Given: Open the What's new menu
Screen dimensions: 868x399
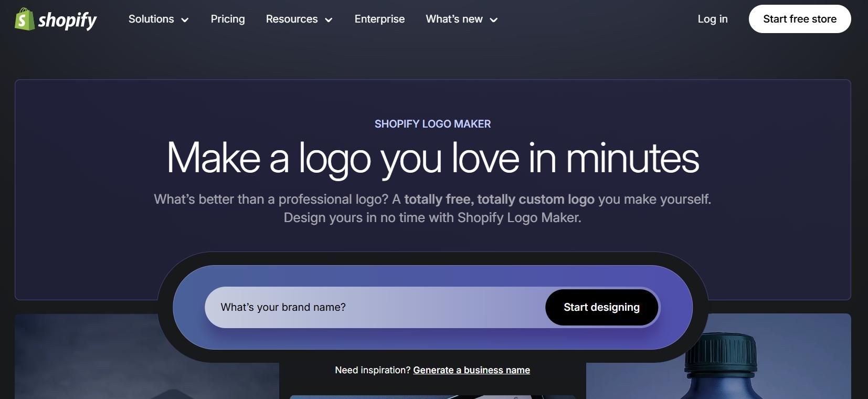Looking at the screenshot, I should tap(454, 19).
